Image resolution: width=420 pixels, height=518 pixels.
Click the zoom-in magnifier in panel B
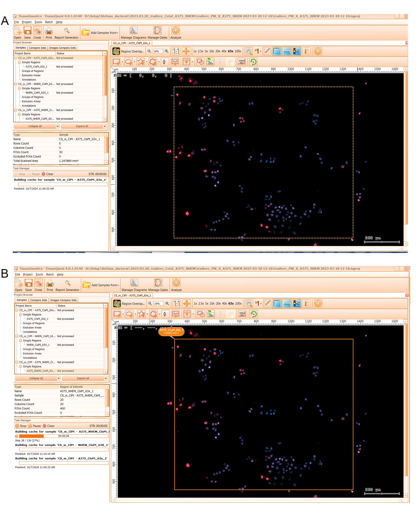point(167,303)
